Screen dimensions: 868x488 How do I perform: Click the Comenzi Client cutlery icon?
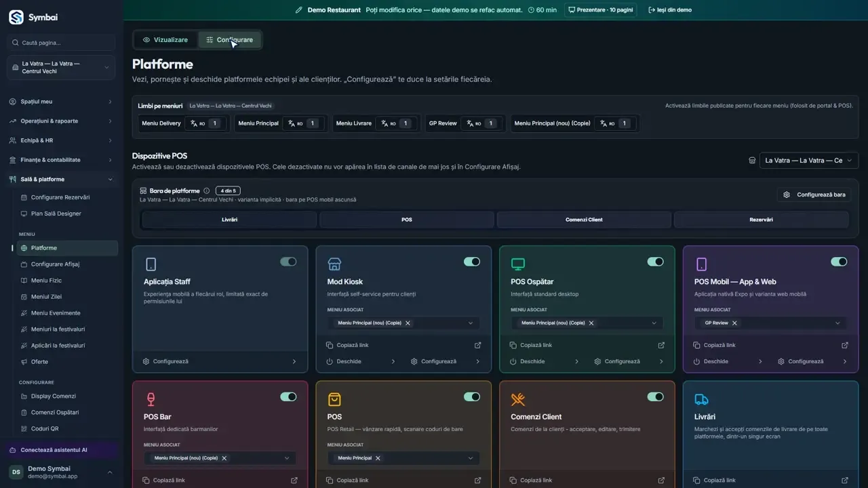518,399
